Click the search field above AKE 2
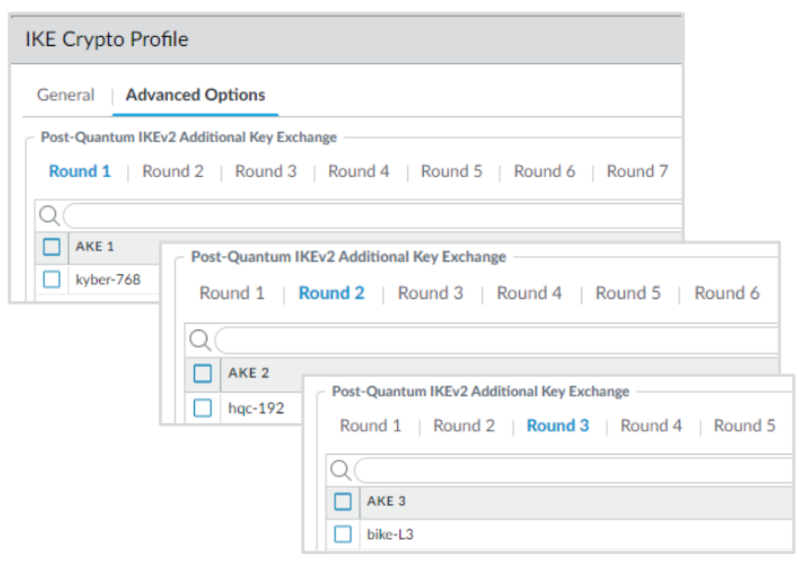This screenshot has height=562, width=803. pos(496,341)
